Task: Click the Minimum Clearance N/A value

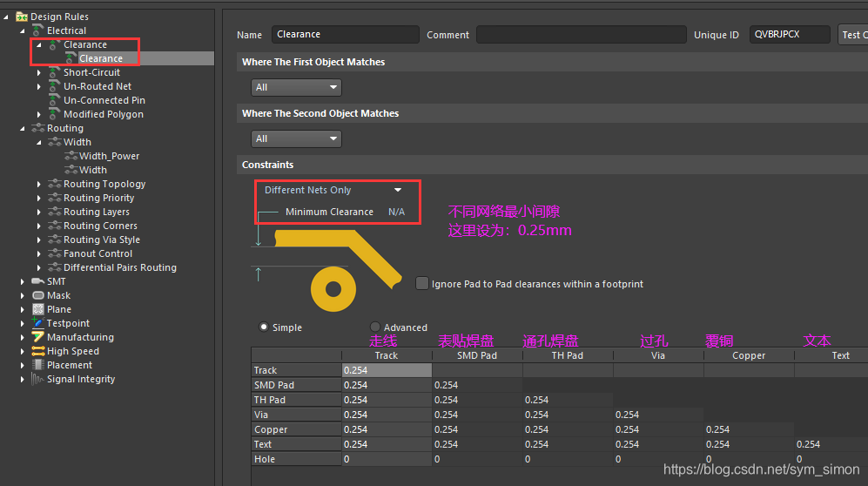Action: (396, 212)
